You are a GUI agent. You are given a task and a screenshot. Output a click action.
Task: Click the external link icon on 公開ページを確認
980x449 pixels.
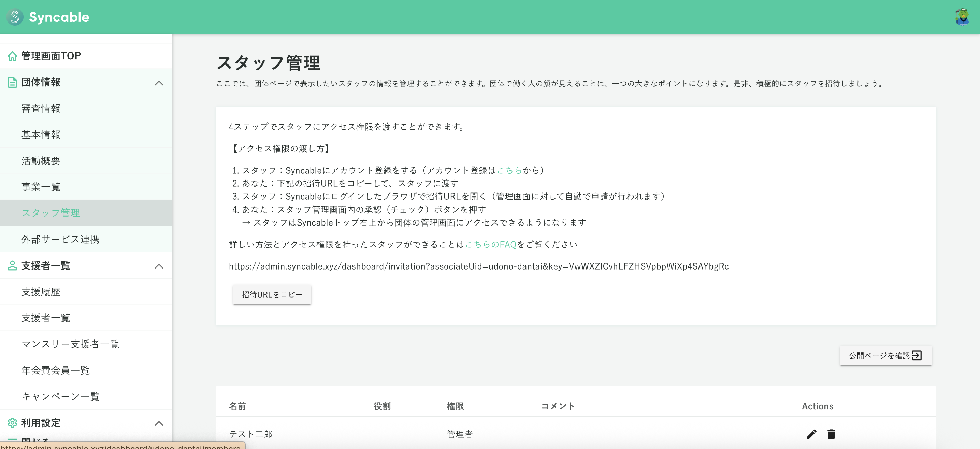click(x=917, y=356)
